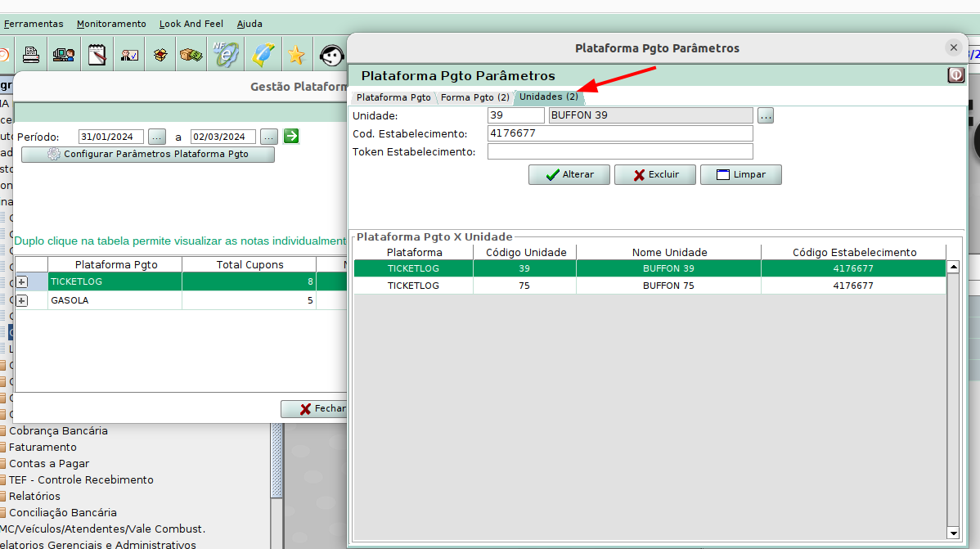This screenshot has height=549, width=980.
Task: Open start date picker ellipsis button
Action: pos(157,137)
